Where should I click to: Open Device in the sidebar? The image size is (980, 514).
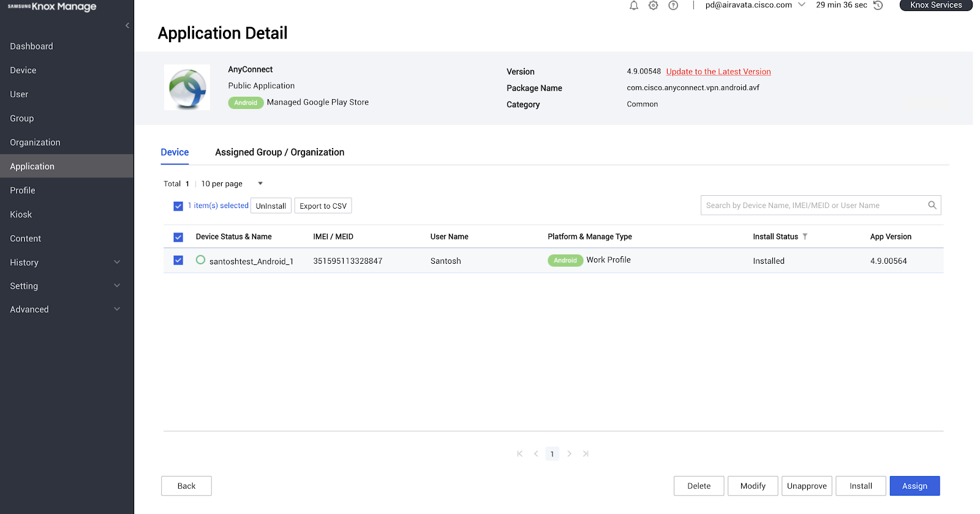[66, 70]
